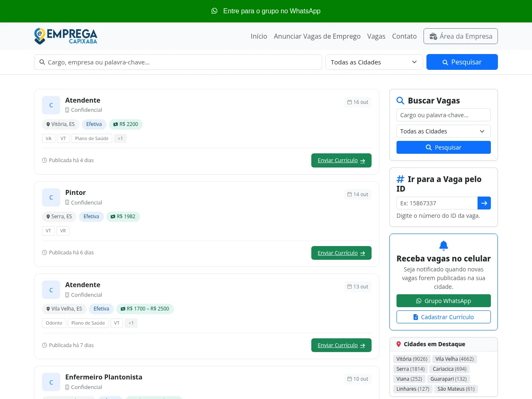Select the Vila Velha (4662) city tag

coord(455,359)
